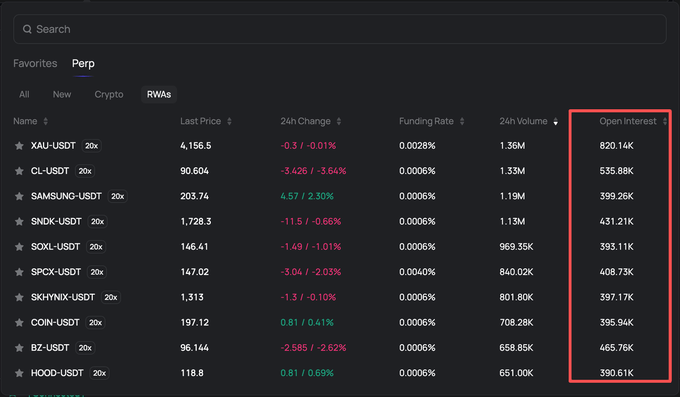Focus the Search input field

click(x=340, y=29)
